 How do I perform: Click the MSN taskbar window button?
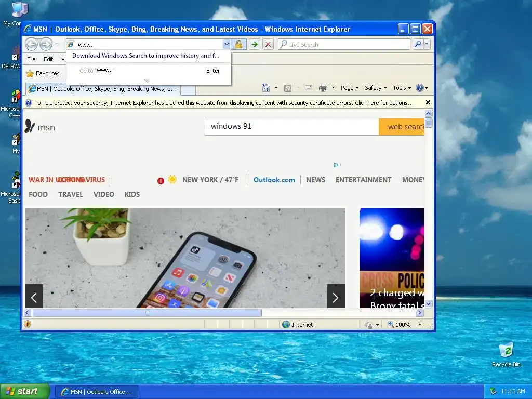96,392
